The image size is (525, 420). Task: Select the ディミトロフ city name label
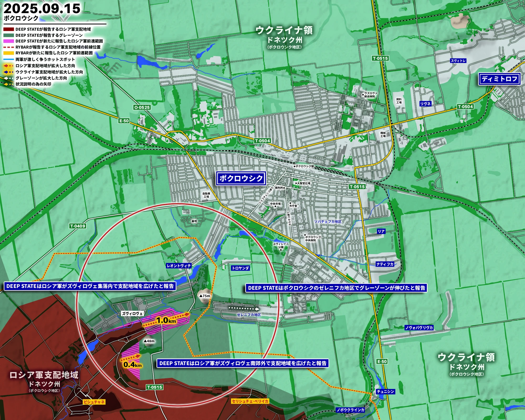(x=499, y=79)
